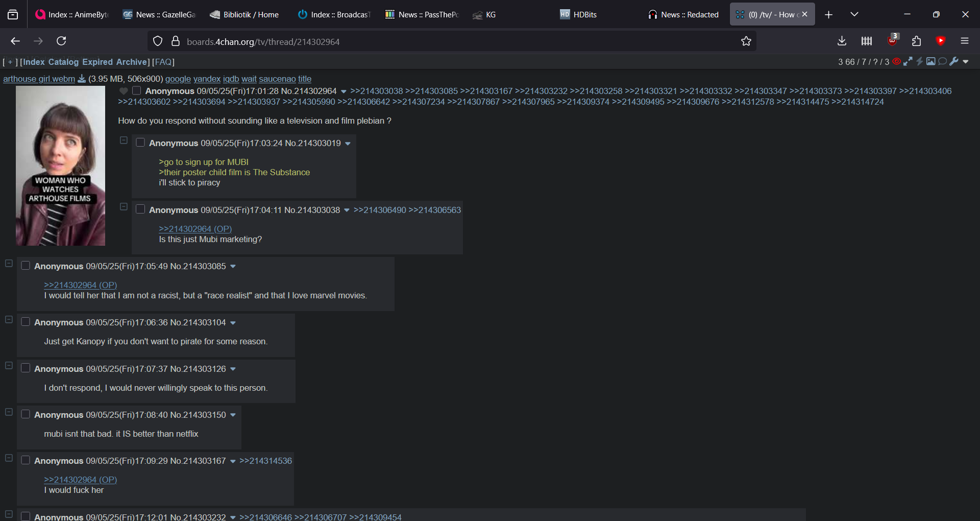Reload the current page
This screenshot has width=980, height=521.
tap(62, 41)
